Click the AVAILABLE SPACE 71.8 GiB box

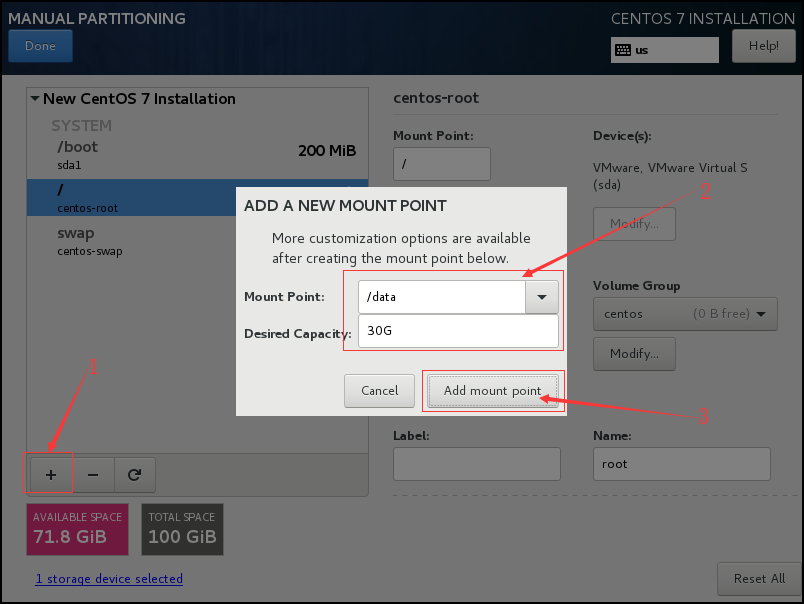pyautogui.click(x=77, y=530)
